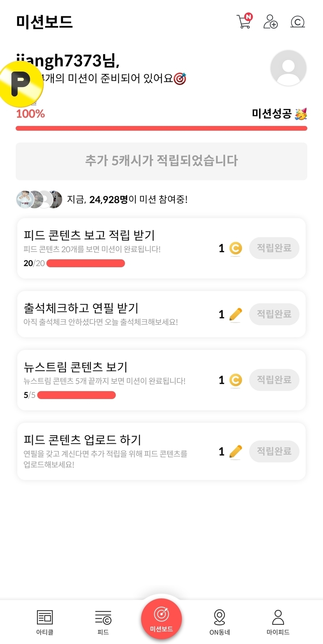Viewport: 323px width, 644px height.
Task: Open the cash coin icon in header
Action: [x=298, y=22]
